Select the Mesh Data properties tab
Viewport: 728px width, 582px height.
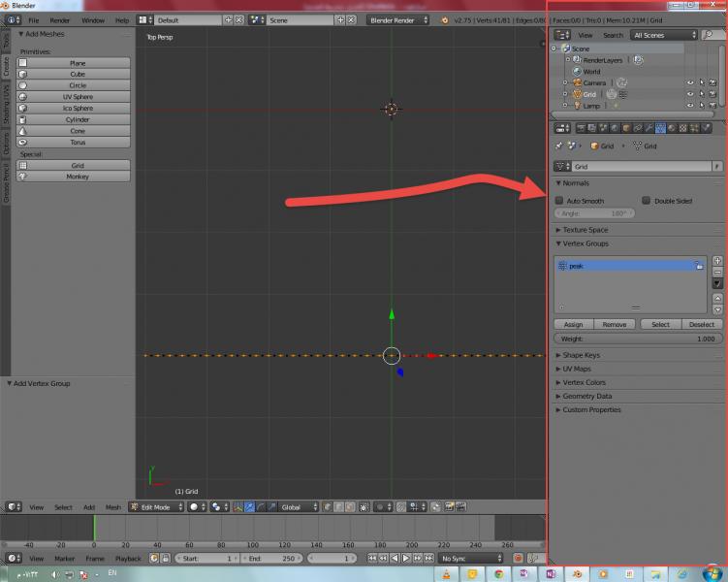click(x=660, y=128)
